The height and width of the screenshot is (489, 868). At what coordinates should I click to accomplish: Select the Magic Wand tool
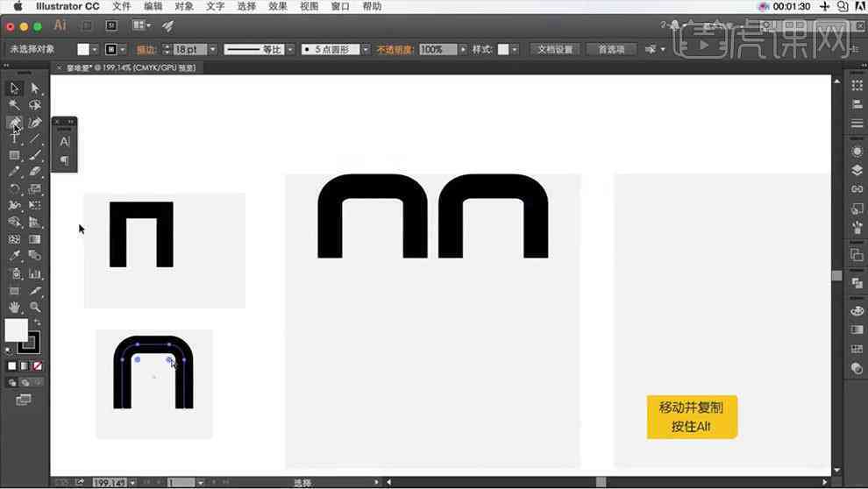pos(14,104)
